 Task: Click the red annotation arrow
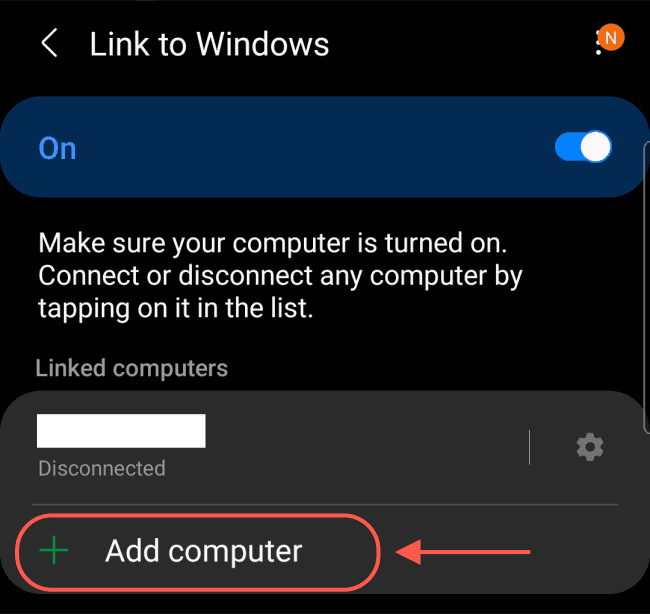click(463, 552)
